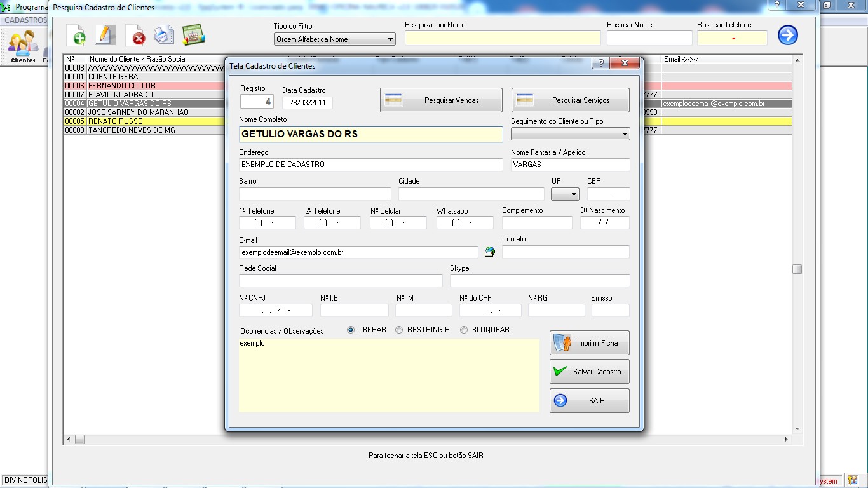Click the blue arrow exit icon
Viewport: 868px width, 488px height.
pos(787,35)
